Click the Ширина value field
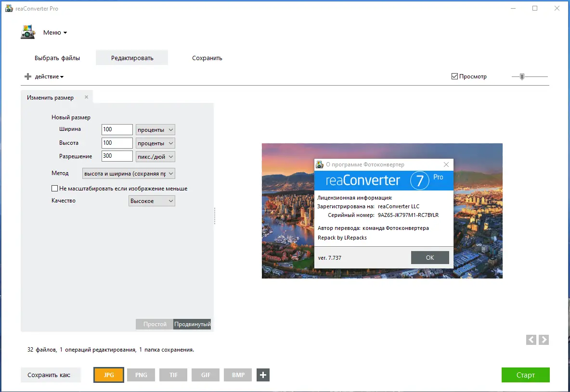The image size is (570, 392). [117, 129]
